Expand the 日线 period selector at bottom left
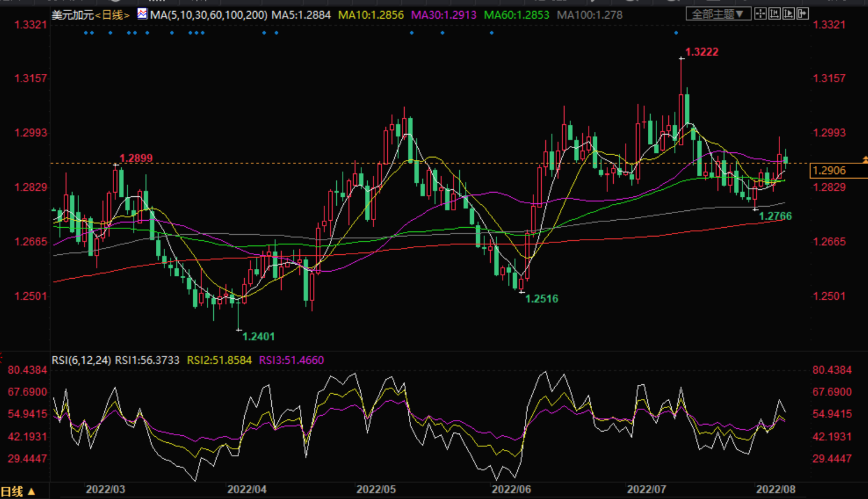Screen dimensions: 868x499 18,491
